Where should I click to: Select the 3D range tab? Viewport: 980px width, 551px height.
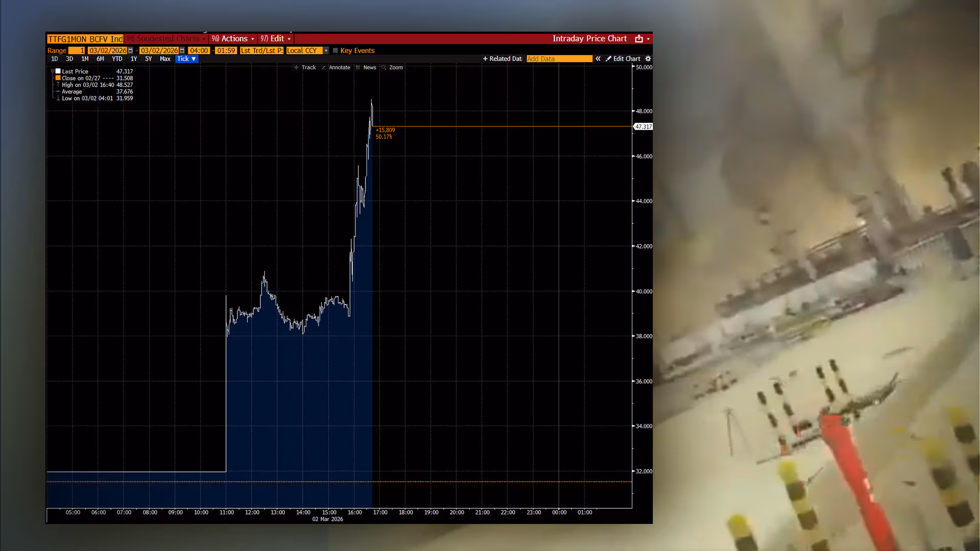[69, 59]
